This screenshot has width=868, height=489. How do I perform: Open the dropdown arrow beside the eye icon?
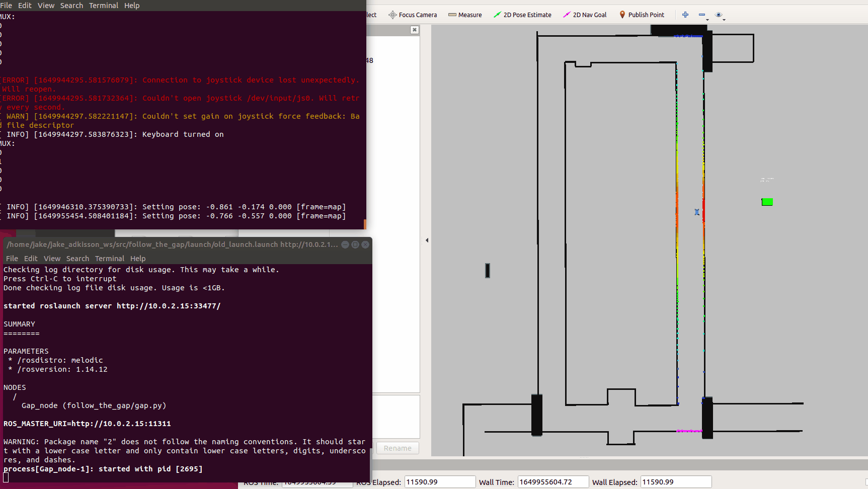(x=724, y=20)
